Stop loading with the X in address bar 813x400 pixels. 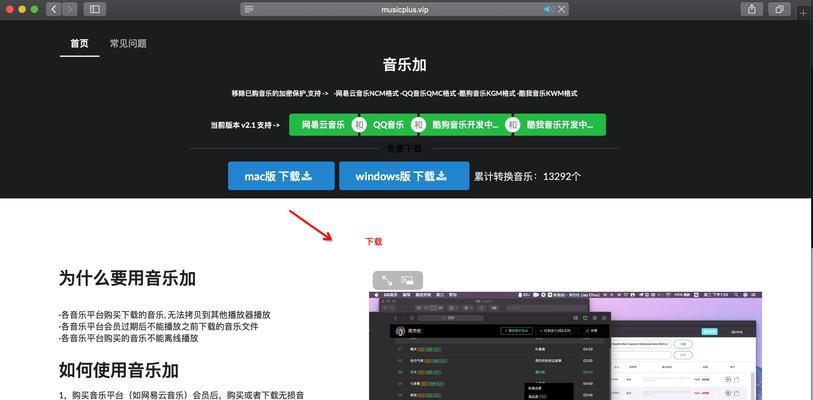(x=562, y=9)
